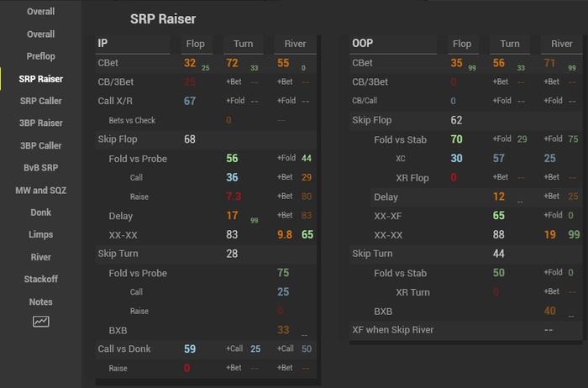Image resolution: width=588 pixels, height=388 pixels.
Task: Open the graph chart icon in sidebar
Action: click(40, 322)
